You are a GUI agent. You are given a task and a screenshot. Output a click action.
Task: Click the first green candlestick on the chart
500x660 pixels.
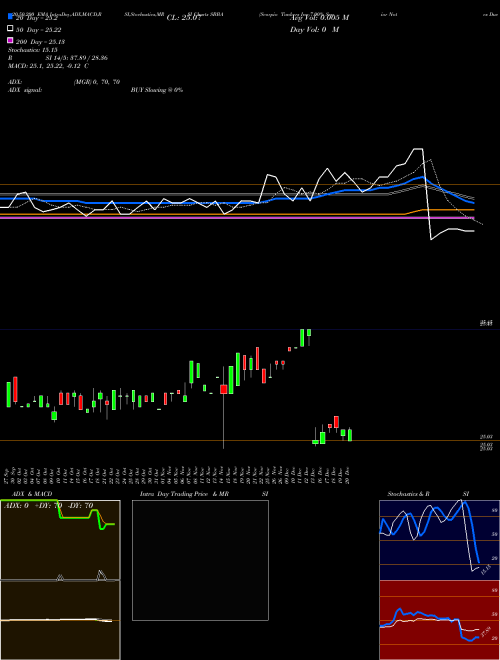(8, 394)
